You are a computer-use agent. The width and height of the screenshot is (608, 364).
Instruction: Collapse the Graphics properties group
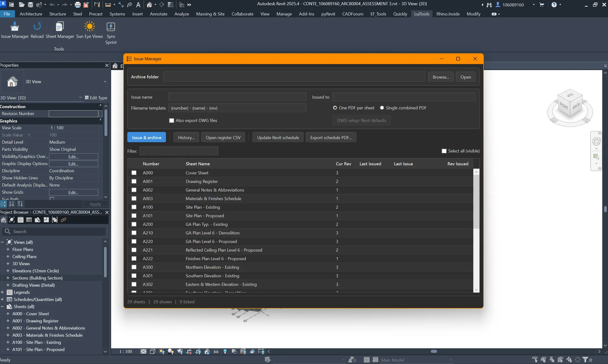click(100, 120)
